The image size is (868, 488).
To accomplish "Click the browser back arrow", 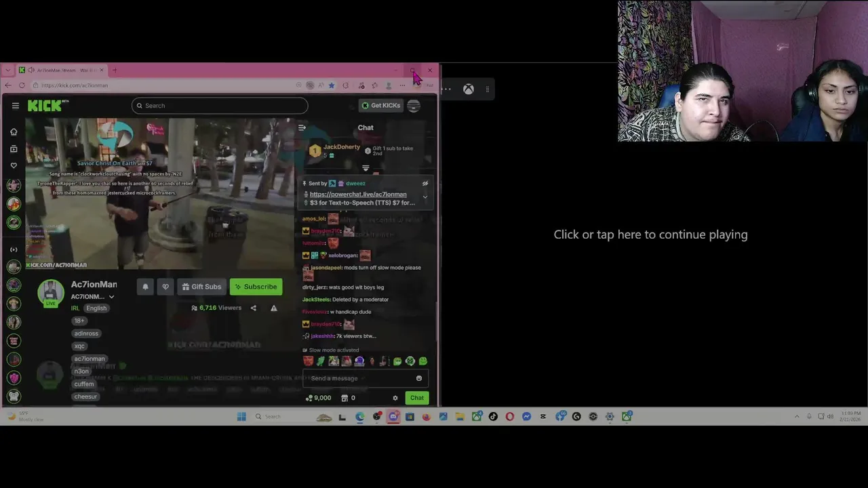I will (8, 85).
